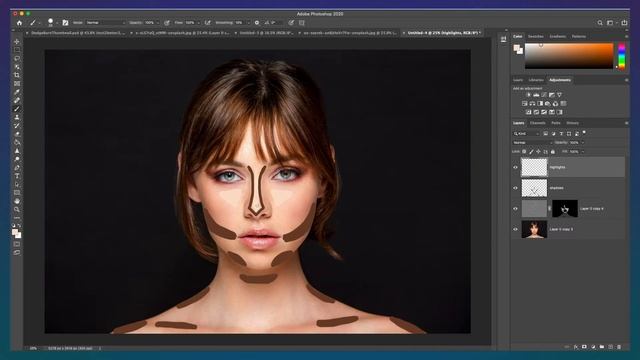This screenshot has height=360, width=640.
Task: Create a new layer with footer icon
Action: pos(611,347)
